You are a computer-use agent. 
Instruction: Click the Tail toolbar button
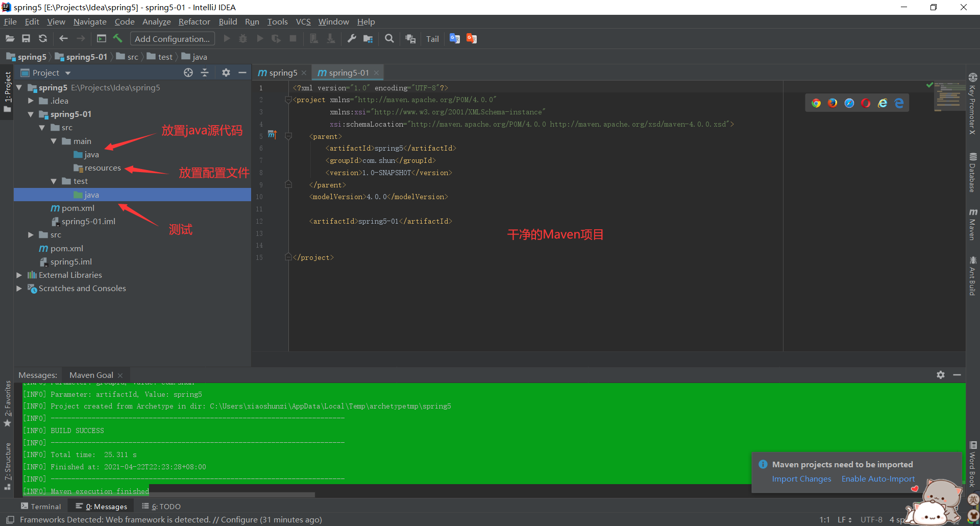(432, 39)
